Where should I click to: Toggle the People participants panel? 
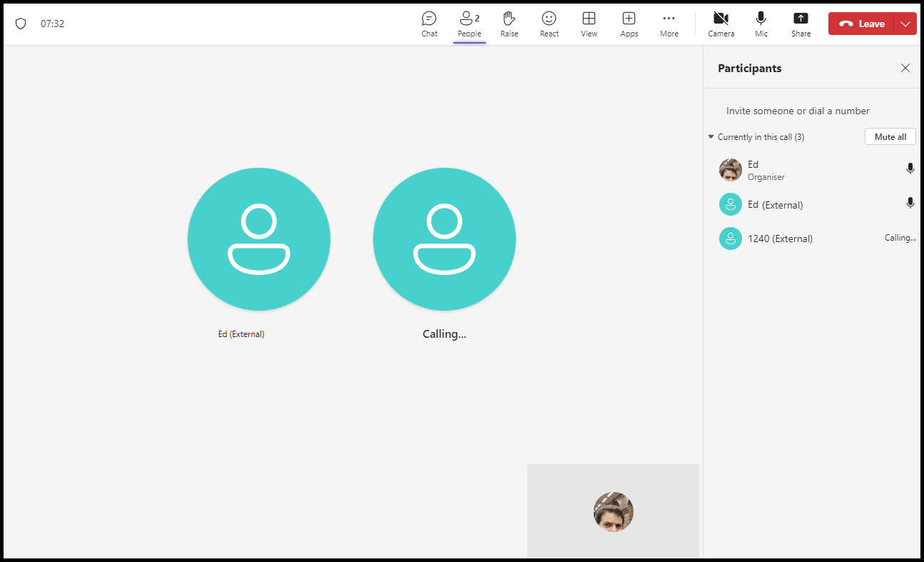pos(469,24)
